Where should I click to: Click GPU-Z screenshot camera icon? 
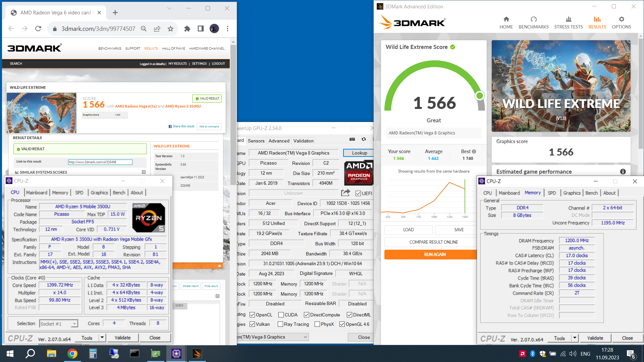point(352,139)
